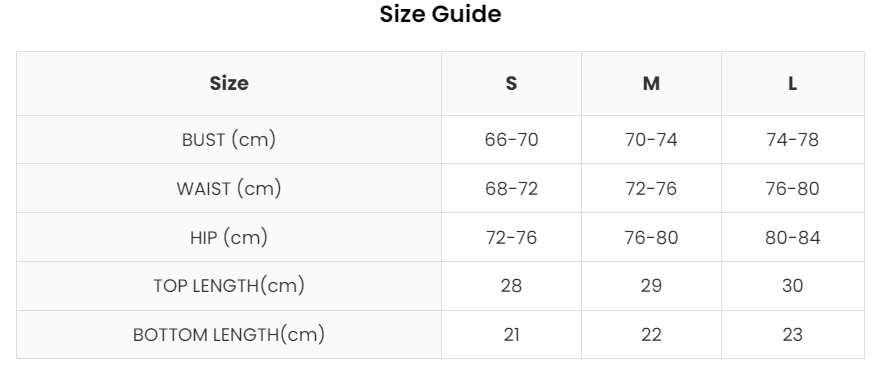Click the S size column header
Screen dimensions: 879x374
511,84
